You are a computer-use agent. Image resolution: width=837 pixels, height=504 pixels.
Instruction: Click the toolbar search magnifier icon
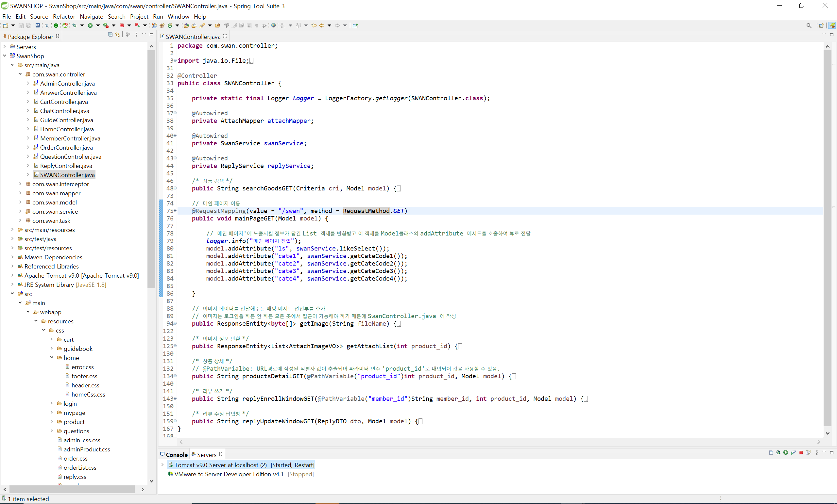coord(809,25)
